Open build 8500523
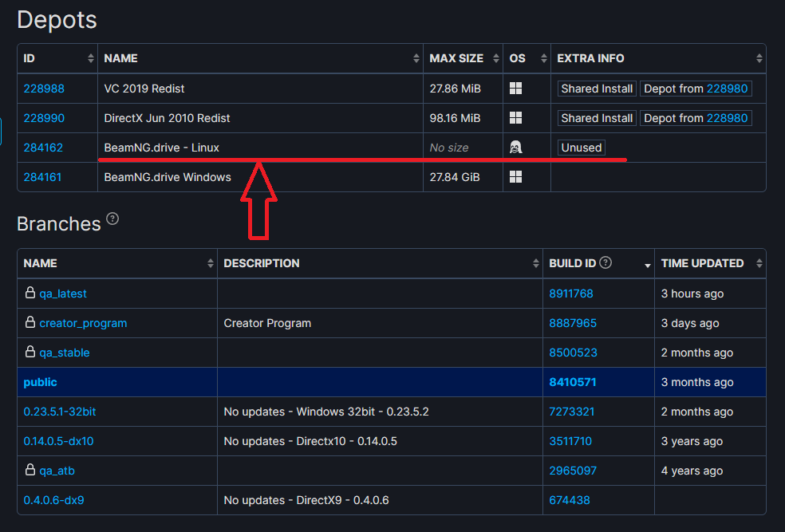Viewport: 785px width, 532px height. pos(574,353)
